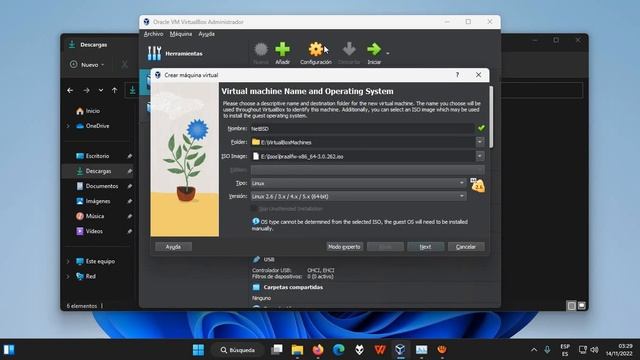Click the Carpetas compartidas section header
640x360 pixels.
pyautogui.click(x=293, y=287)
